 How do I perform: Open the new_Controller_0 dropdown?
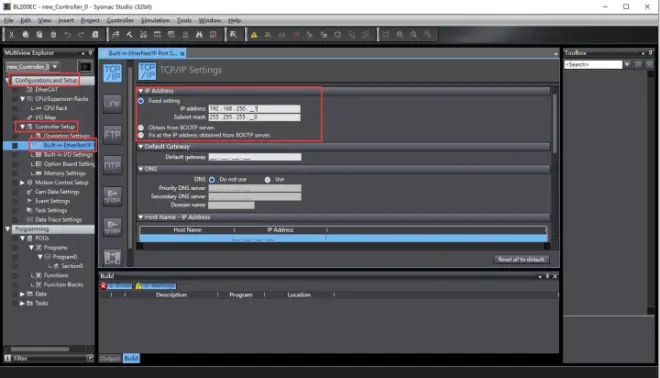tap(55, 67)
